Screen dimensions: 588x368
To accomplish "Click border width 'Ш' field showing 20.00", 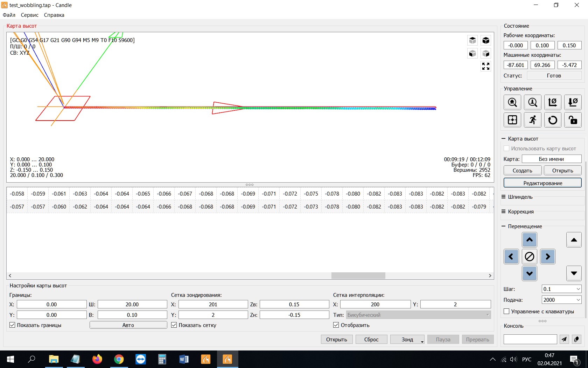I will point(132,305).
